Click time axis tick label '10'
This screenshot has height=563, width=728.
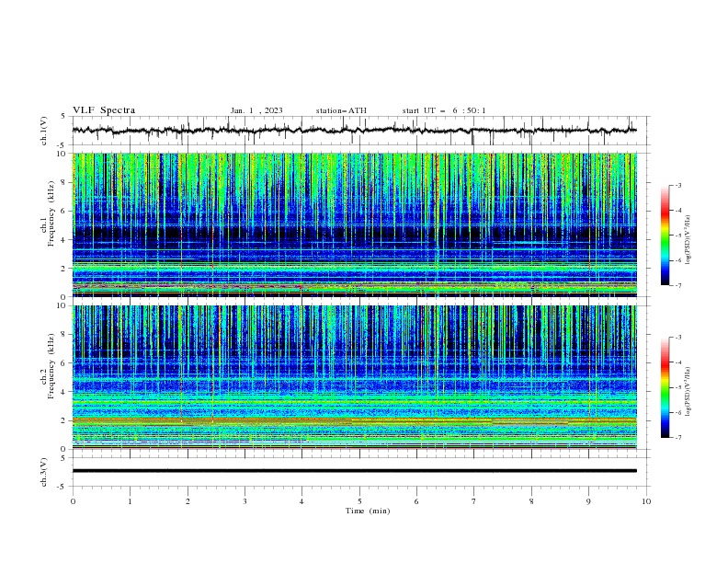pyautogui.click(x=646, y=501)
